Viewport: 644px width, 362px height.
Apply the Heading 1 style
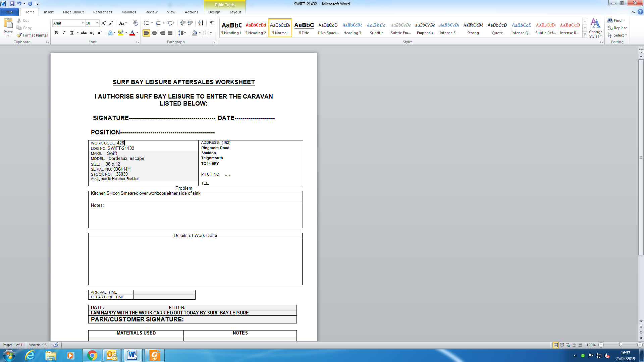[231, 28]
